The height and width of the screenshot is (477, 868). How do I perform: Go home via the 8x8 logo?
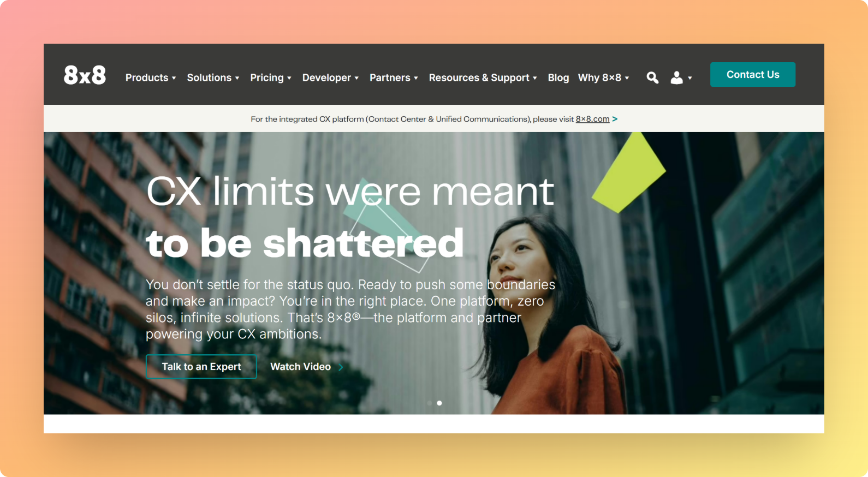coord(85,75)
